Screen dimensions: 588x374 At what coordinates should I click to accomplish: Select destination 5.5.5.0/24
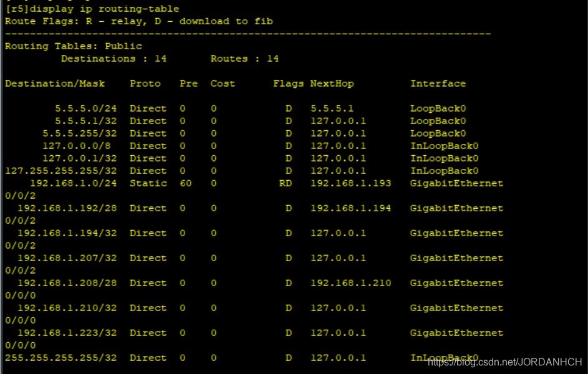86,108
